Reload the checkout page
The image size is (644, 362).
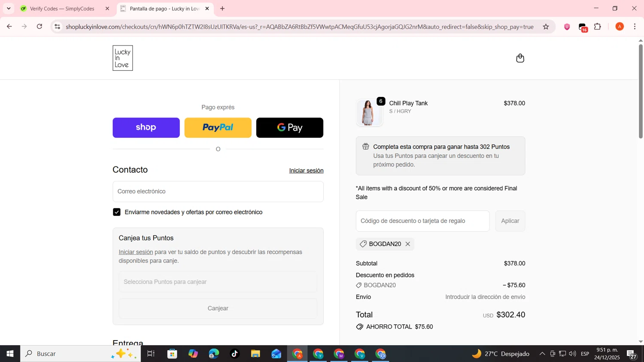tap(39, 27)
